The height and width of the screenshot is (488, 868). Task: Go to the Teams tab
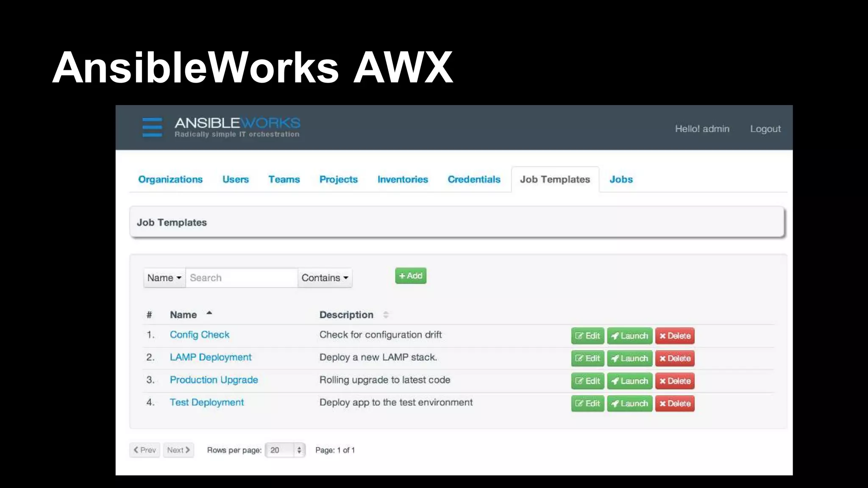pos(284,179)
